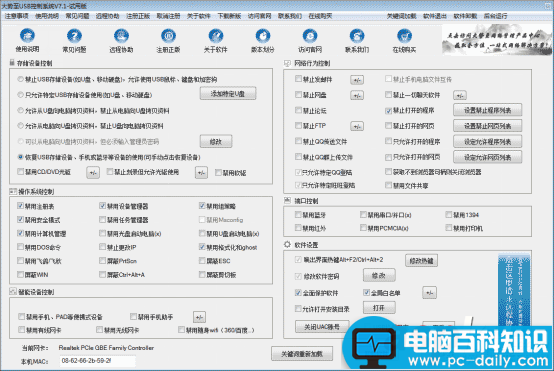Click the 版本划分 toolbar icon
Image resolution: width=554 pixels, height=371 pixels.
263,36
